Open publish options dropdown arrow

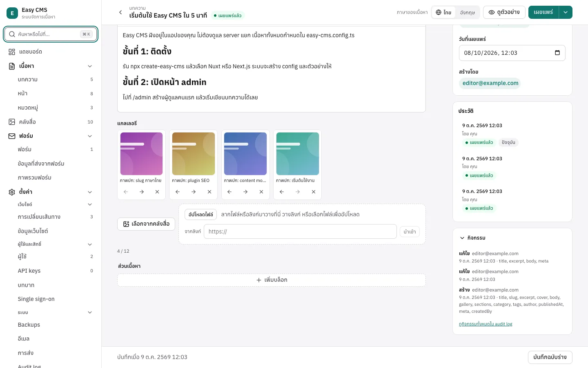(x=566, y=12)
